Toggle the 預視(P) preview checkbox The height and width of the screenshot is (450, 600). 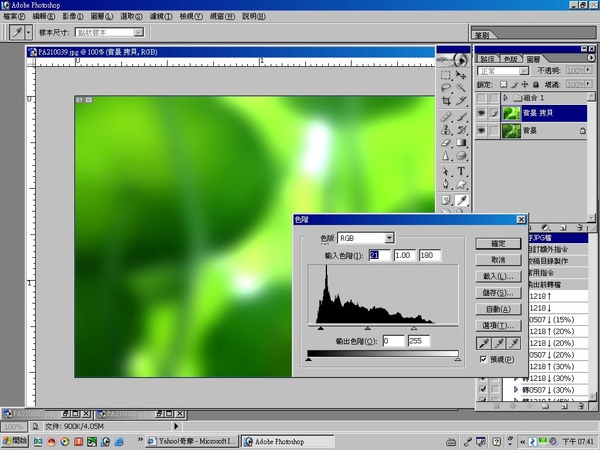(483, 359)
